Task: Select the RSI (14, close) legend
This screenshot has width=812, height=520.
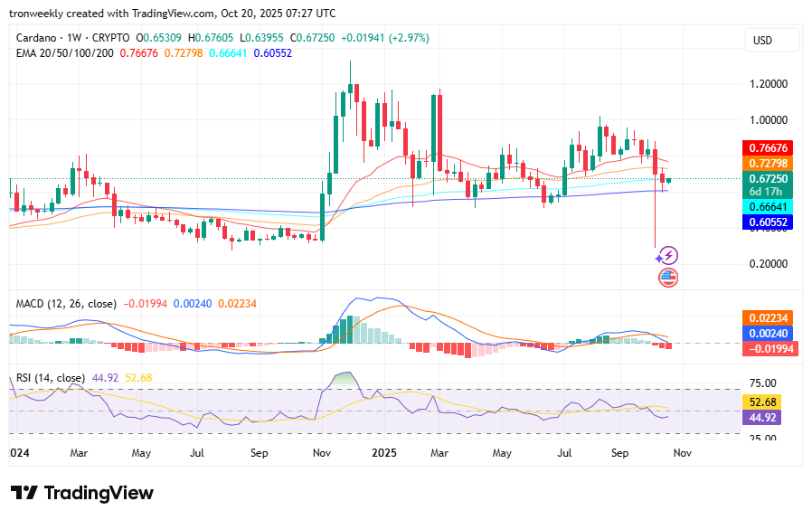Action: pos(51,378)
